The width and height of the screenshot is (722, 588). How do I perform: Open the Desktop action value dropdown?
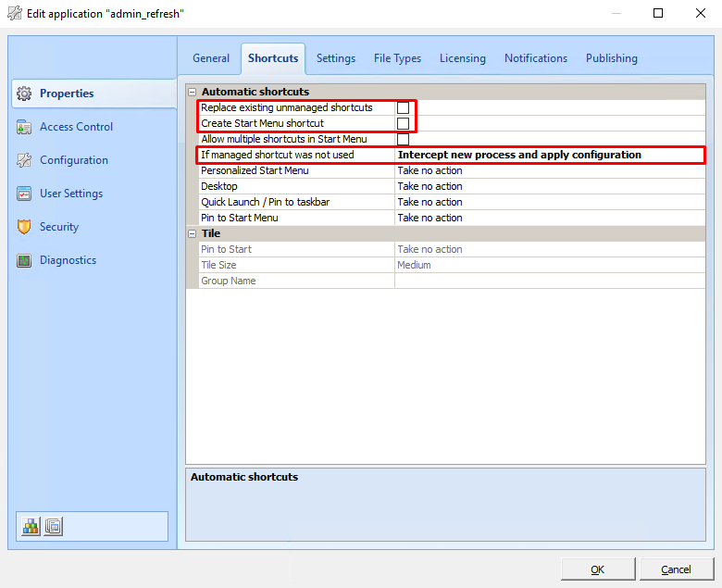pyautogui.click(x=550, y=186)
